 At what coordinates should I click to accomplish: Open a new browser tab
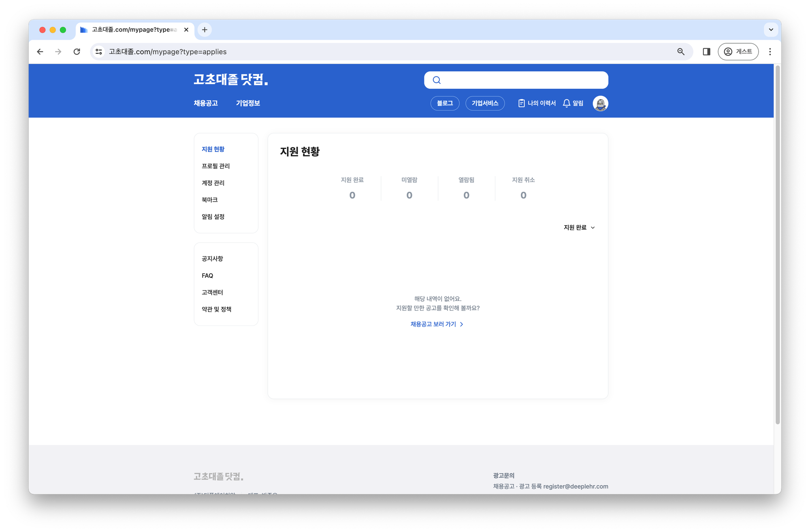[x=205, y=30]
